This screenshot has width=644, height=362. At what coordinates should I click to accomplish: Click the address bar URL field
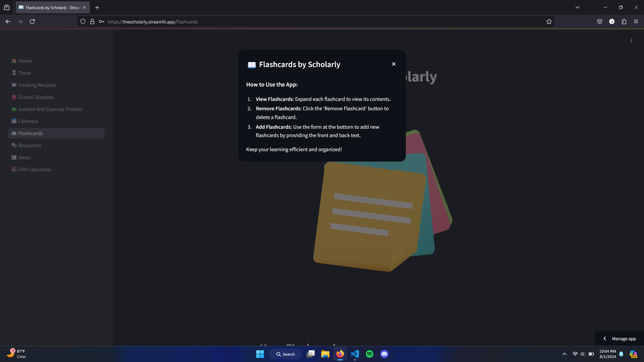(302, 22)
